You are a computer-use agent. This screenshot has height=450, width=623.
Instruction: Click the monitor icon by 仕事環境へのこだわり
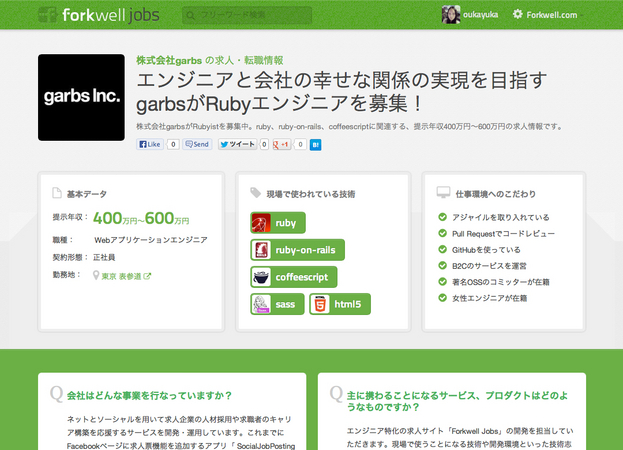(x=443, y=193)
